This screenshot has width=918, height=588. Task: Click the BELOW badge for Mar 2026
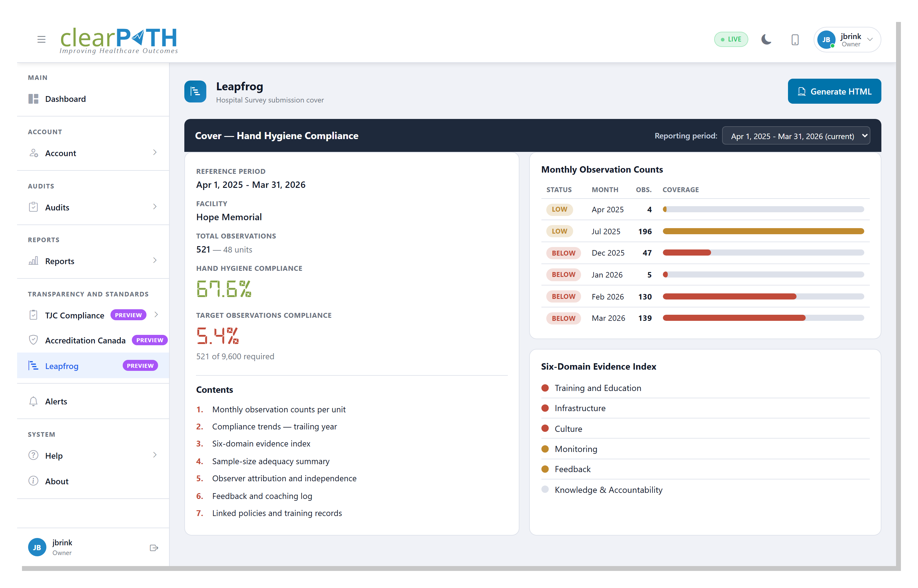coord(563,318)
